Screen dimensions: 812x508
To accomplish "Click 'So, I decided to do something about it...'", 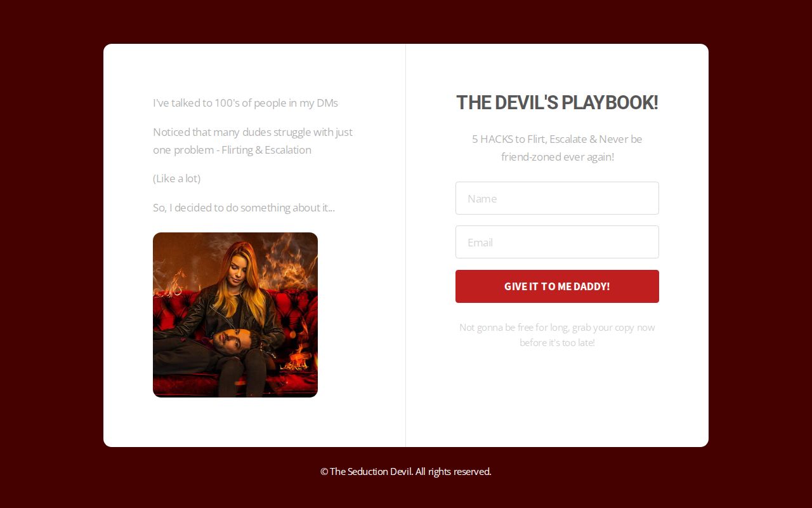I will (244, 208).
